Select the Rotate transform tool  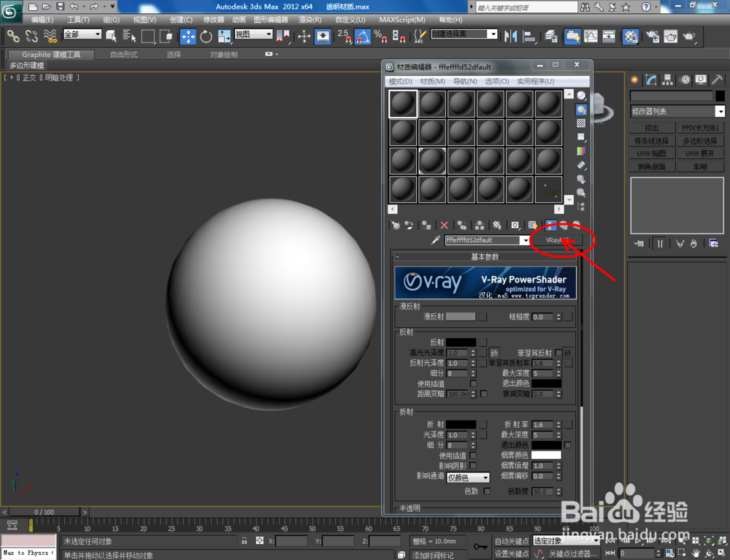pos(206,37)
